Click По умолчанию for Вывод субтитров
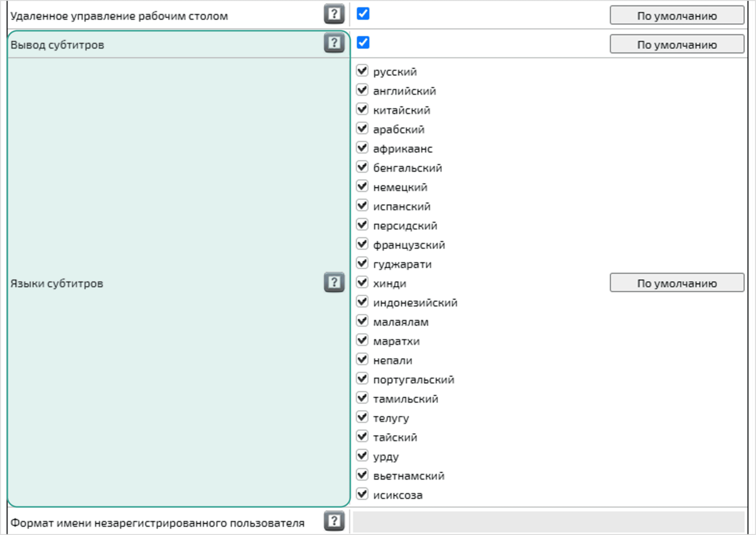 (x=677, y=44)
